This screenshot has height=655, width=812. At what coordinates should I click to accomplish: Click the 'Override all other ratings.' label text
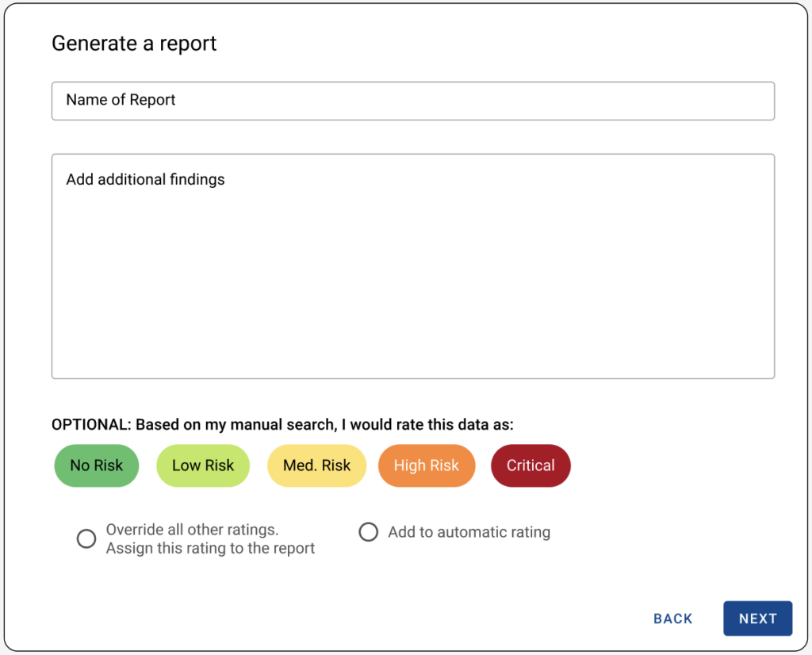(x=192, y=530)
